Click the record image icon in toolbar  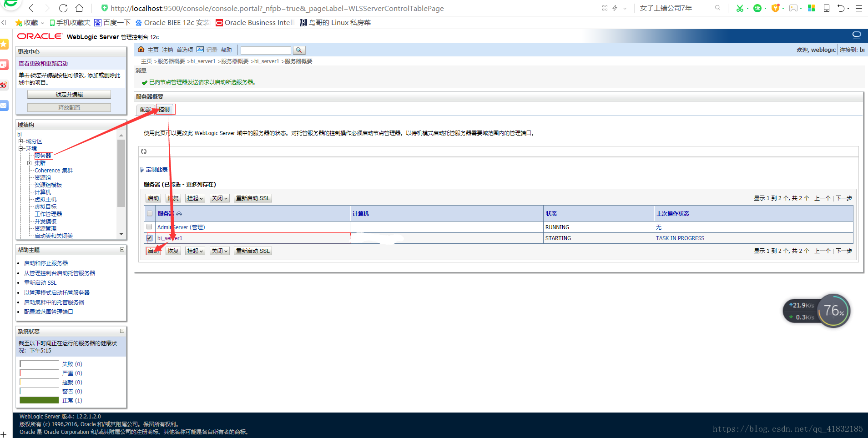click(200, 50)
